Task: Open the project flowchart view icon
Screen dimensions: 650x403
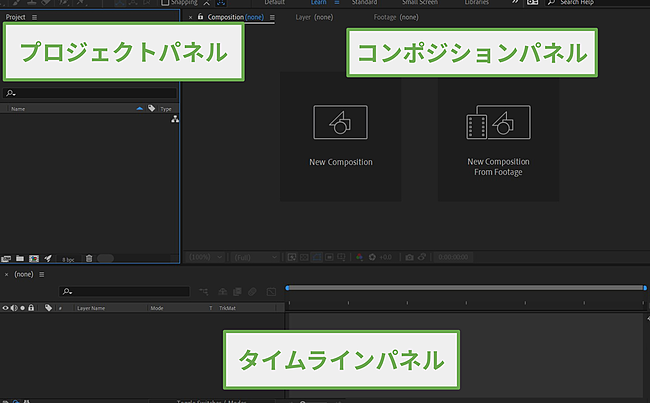Action: coord(175,119)
